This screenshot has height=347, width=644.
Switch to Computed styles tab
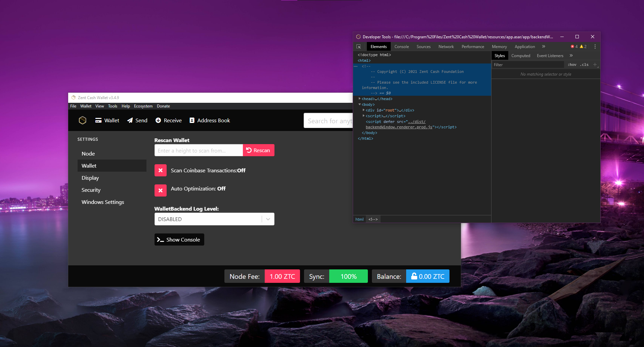pos(521,56)
